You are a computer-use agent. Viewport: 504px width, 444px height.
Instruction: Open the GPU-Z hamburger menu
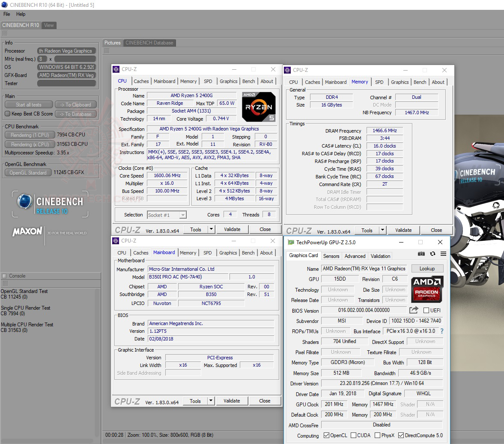(443, 254)
